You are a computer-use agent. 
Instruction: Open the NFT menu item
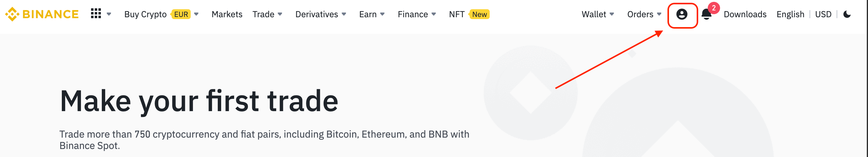(x=456, y=14)
